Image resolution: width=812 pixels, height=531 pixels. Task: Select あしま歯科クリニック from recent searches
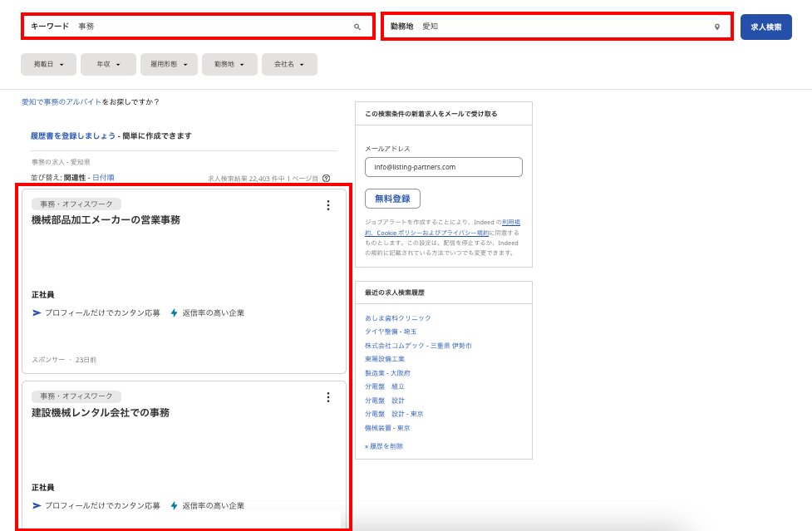[x=397, y=318]
